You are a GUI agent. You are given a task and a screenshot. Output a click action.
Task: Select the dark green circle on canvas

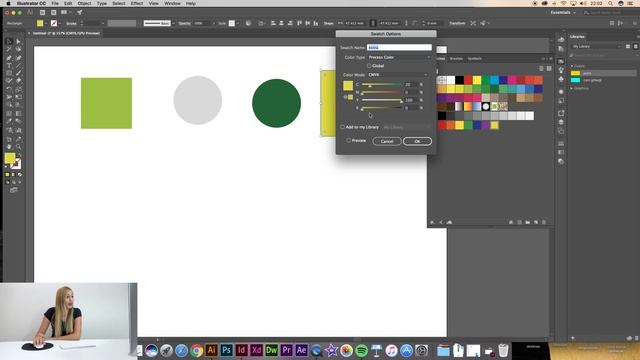tap(276, 103)
